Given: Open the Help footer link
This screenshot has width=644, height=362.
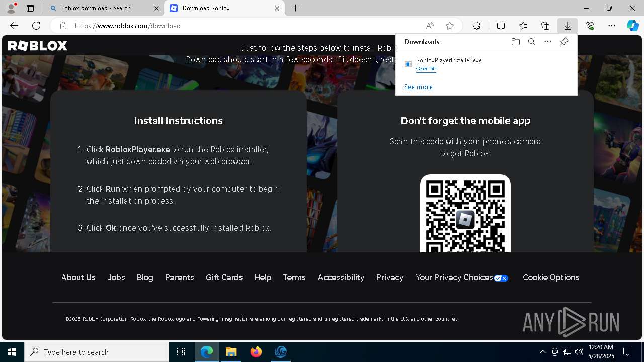Looking at the screenshot, I should (x=263, y=277).
